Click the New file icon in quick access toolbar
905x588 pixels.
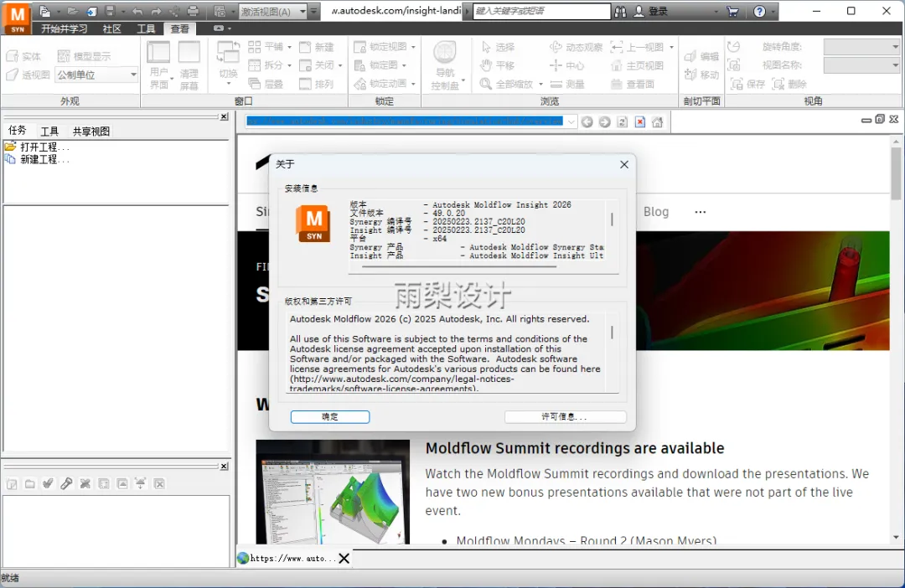click(45, 11)
